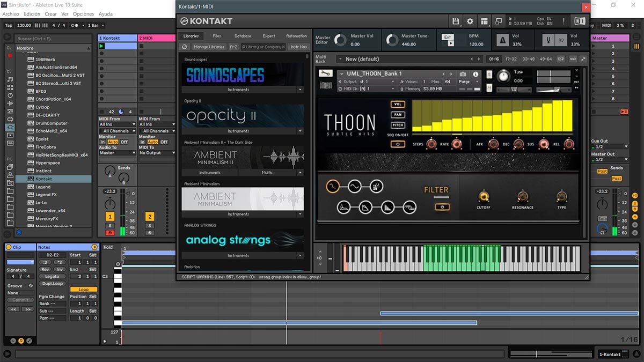Open Kontakt workspace layout icon
Screen dimensions: 644x362
[x=485, y=21]
